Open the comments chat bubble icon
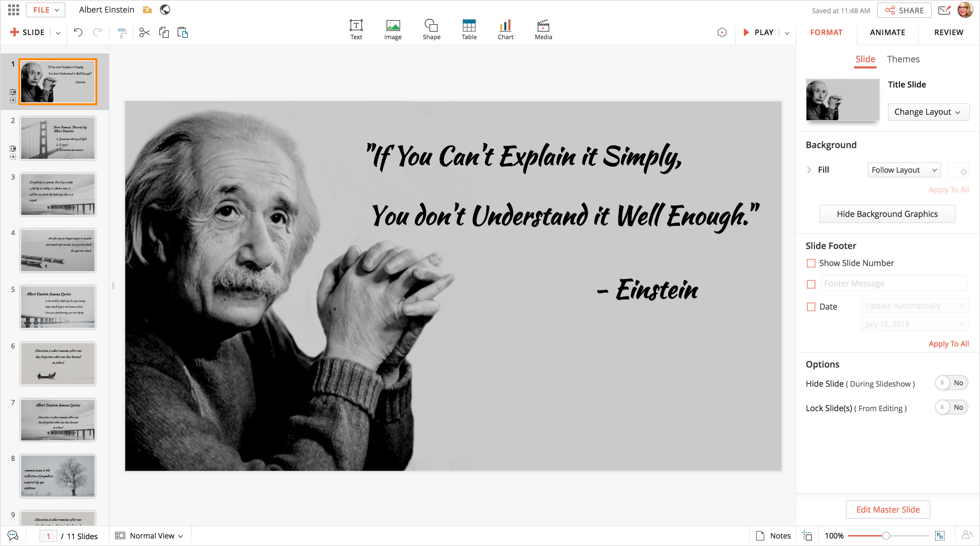980x546 pixels. tap(13, 536)
